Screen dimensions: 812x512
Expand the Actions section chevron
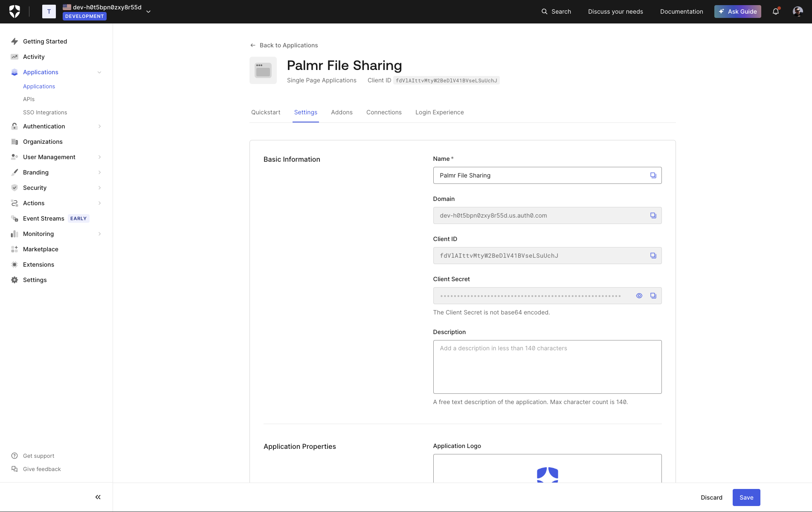pos(99,203)
